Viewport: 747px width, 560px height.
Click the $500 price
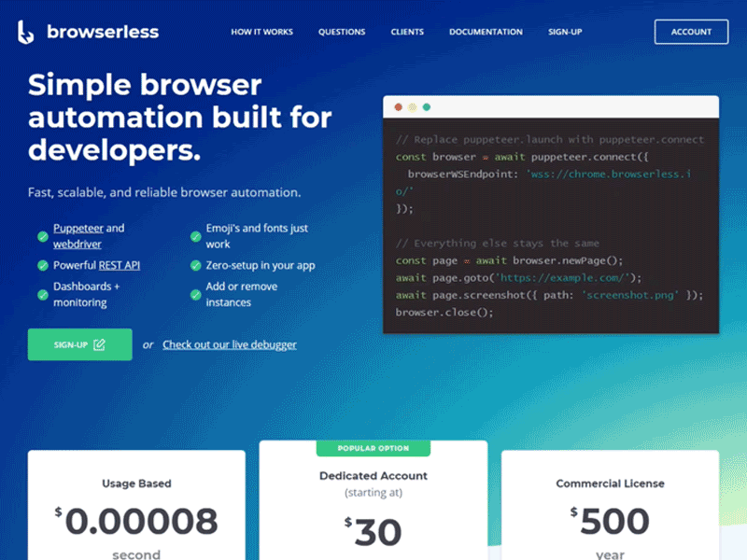point(610,521)
